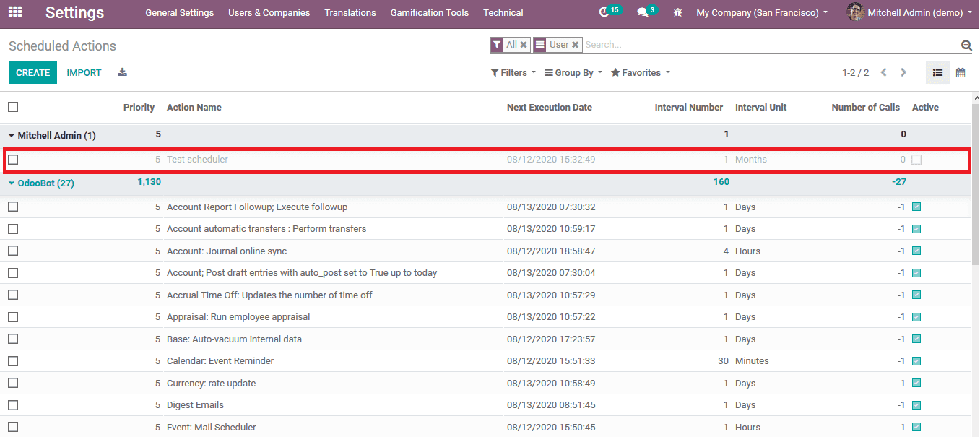Screen dimensions: 980x437
Task: Select Account Report Followup row checkbox
Action: click(13, 207)
